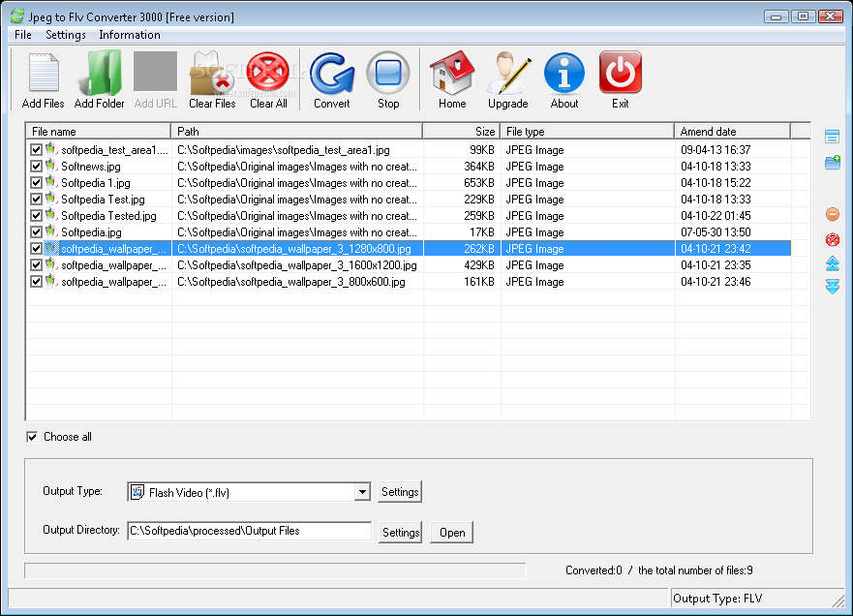
Task: Sort by the Size column header
Action: click(x=462, y=132)
